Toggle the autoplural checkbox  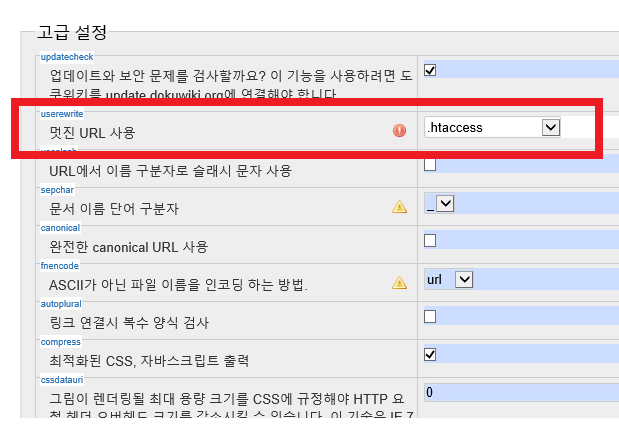click(x=430, y=316)
